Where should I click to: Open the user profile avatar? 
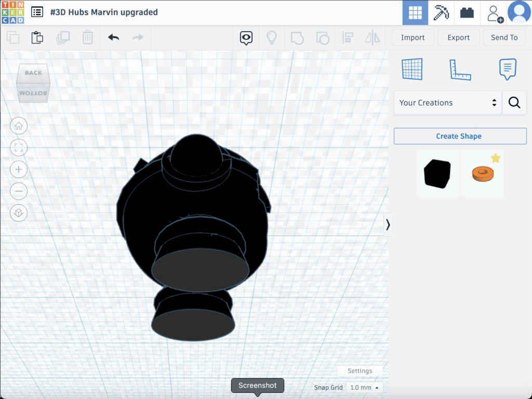click(x=519, y=12)
